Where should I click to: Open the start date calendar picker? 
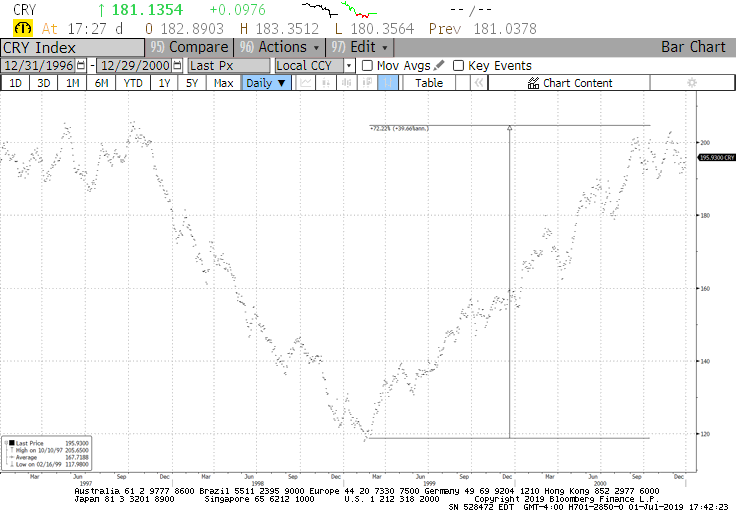82,65
